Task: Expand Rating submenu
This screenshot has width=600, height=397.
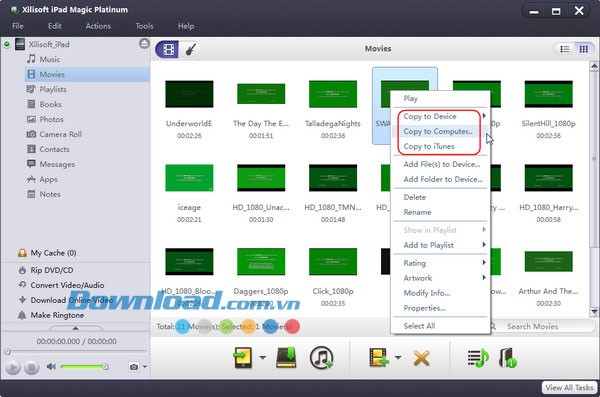Action: tap(440, 263)
